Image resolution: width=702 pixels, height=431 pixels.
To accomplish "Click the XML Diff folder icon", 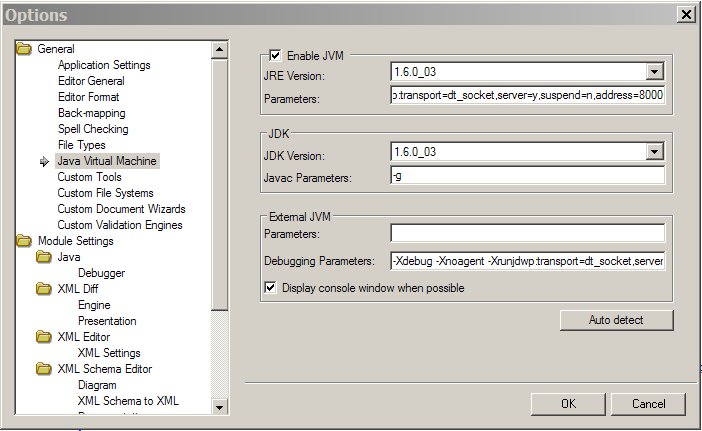I will click(44, 289).
